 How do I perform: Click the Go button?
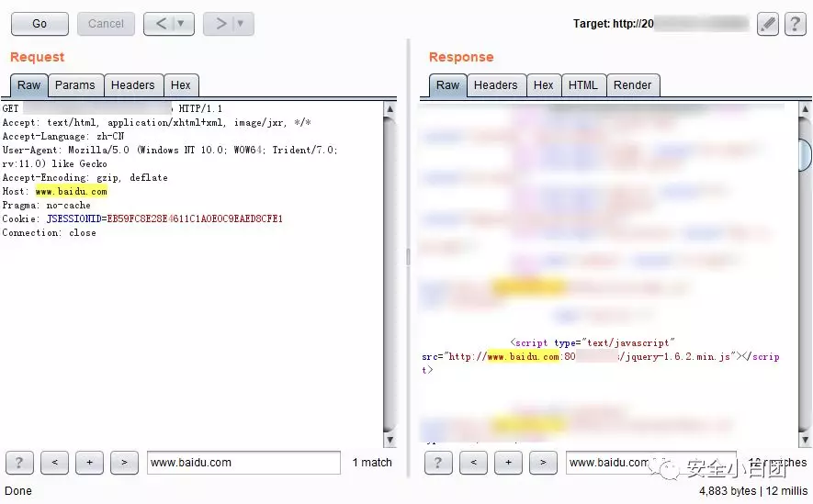point(40,24)
